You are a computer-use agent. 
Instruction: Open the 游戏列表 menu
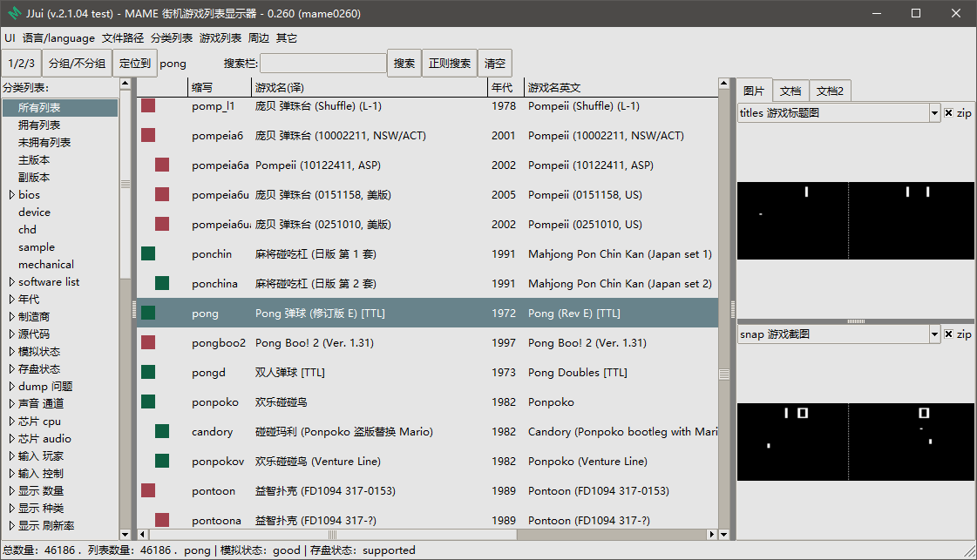tap(220, 38)
